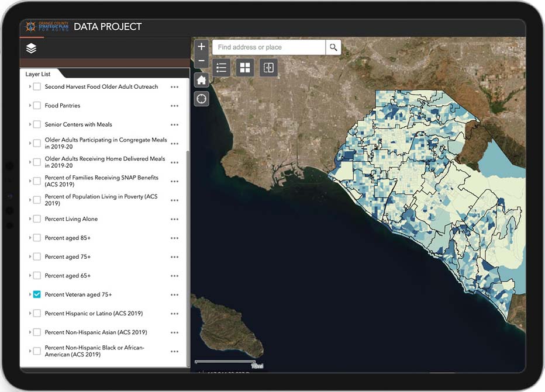Enable the Food Pantries layer checkbox
Screen dimensions: 545x392
pyautogui.click(x=37, y=106)
